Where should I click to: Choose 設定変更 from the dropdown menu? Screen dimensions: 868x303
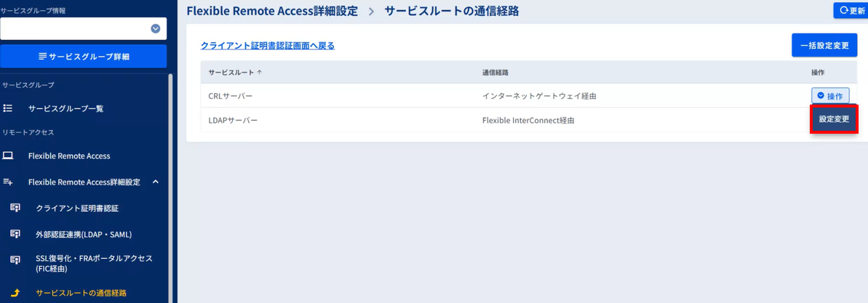pos(834,119)
